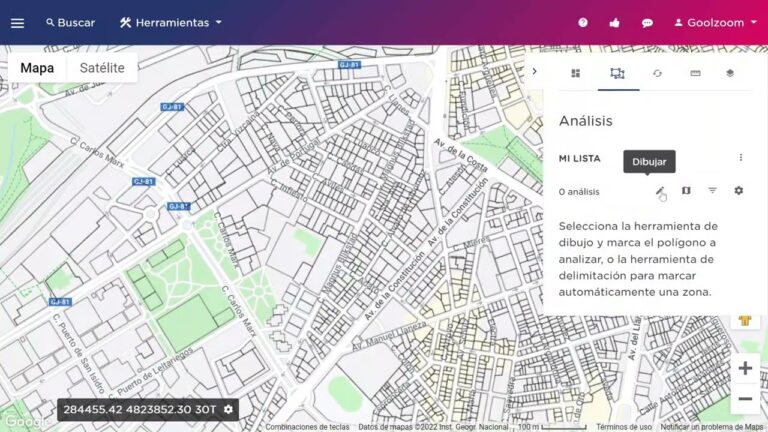
Task: Open the hamburger main menu
Action: (x=18, y=23)
